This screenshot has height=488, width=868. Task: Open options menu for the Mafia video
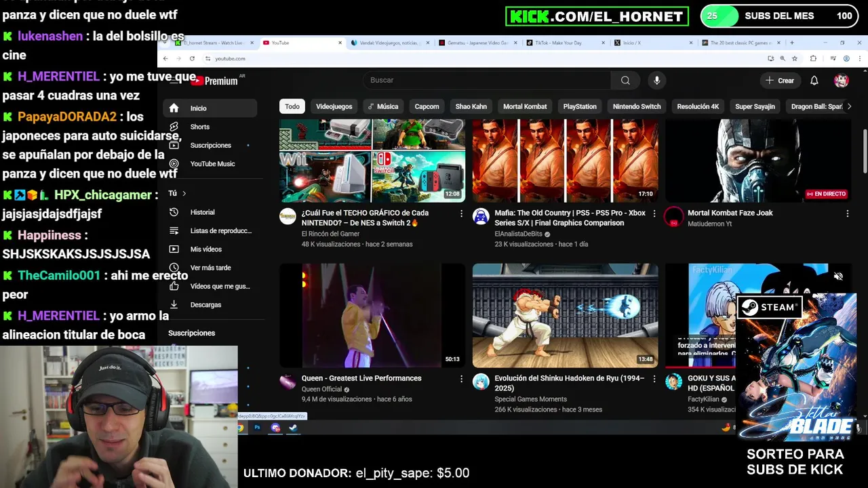tap(654, 213)
